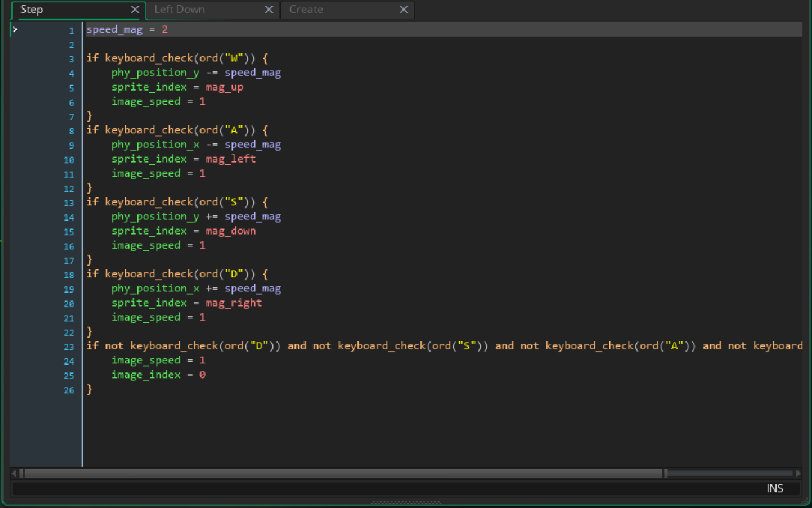This screenshot has width=812, height=508.
Task: Click the resize grip at window bottom
Action: [406, 503]
